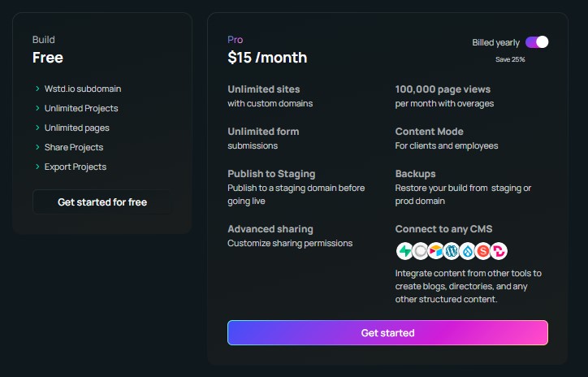This screenshot has width=588, height=377.
Task: Click the Billed yearly label
Action: pyautogui.click(x=495, y=42)
